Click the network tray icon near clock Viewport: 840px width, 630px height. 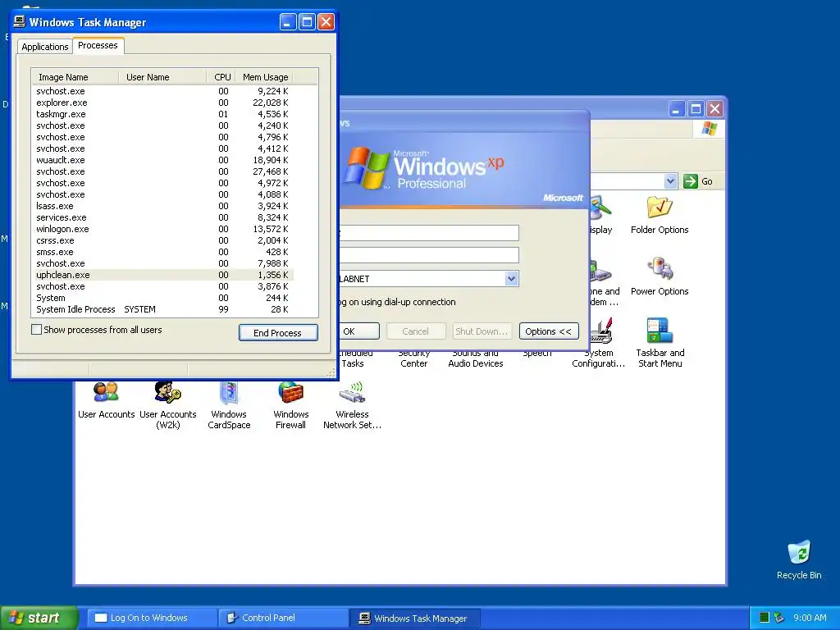click(778, 618)
